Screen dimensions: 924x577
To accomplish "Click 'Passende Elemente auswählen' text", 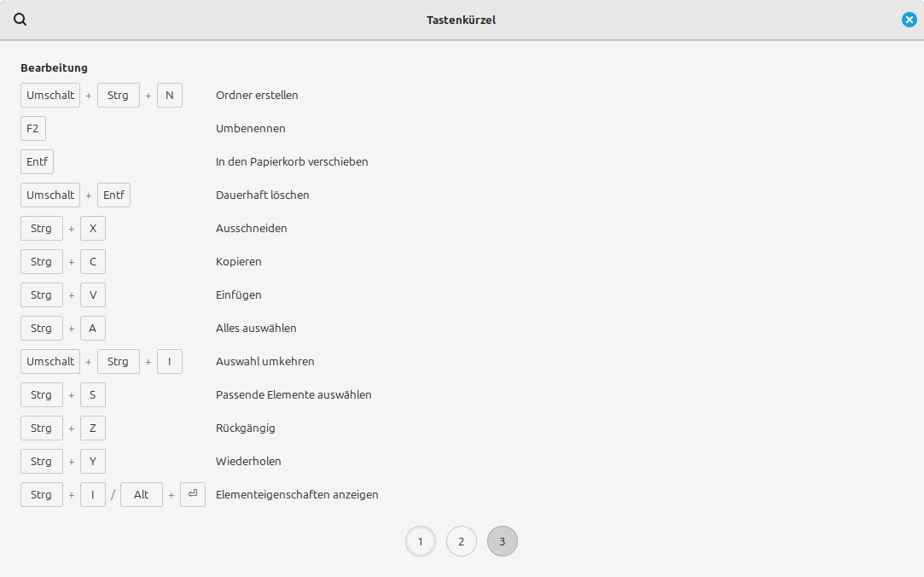I will 293,395.
